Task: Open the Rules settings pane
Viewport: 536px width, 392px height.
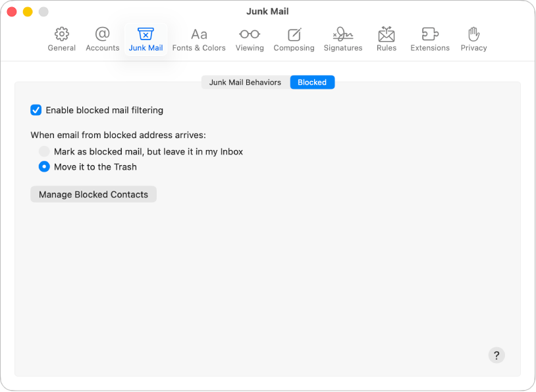Action: [387, 37]
